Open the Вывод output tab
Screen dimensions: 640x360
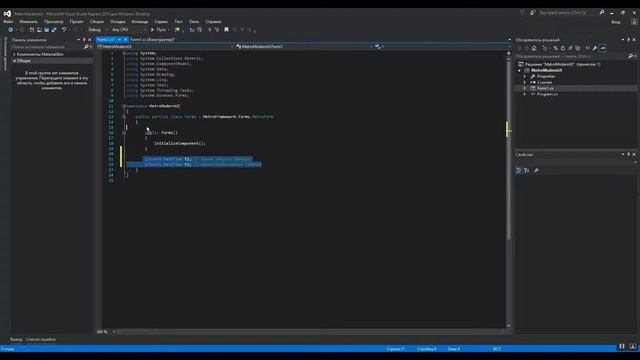[x=16, y=340]
